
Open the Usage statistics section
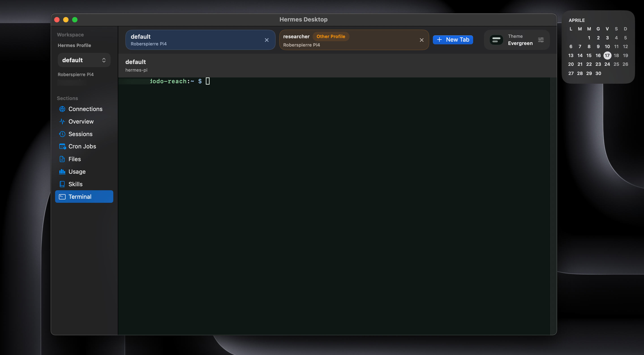(x=77, y=172)
